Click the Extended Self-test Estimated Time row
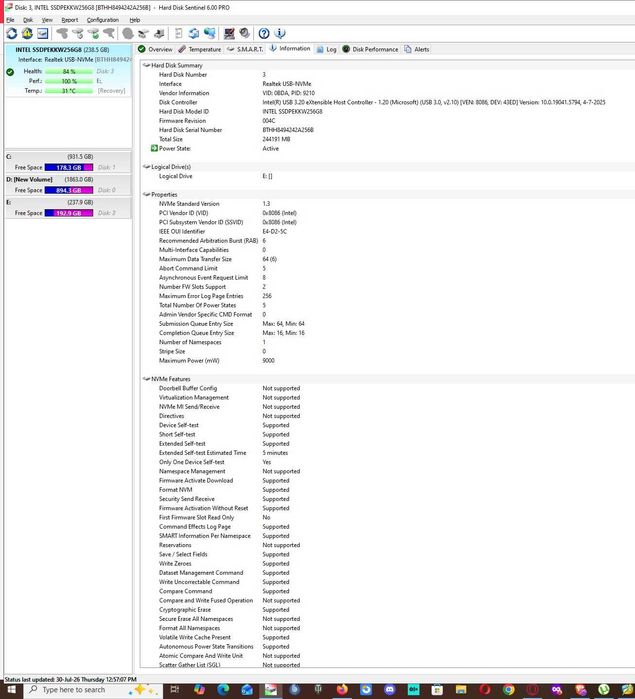Image resolution: width=635 pixels, height=699 pixels. [x=387, y=453]
